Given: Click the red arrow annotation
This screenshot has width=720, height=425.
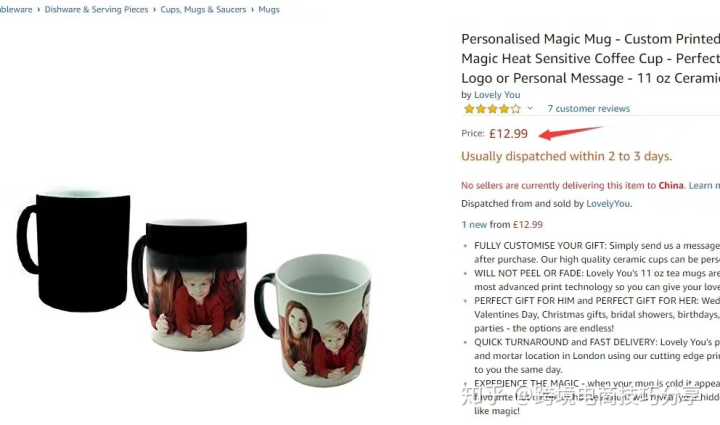Looking at the screenshot, I should 569,132.
